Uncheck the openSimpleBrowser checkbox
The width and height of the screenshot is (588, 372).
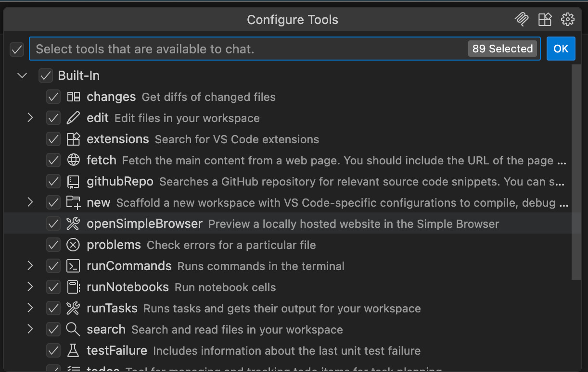[53, 224]
